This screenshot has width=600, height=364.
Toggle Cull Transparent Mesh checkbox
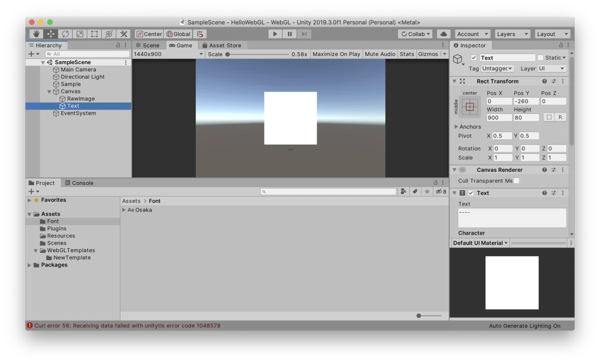click(x=516, y=181)
